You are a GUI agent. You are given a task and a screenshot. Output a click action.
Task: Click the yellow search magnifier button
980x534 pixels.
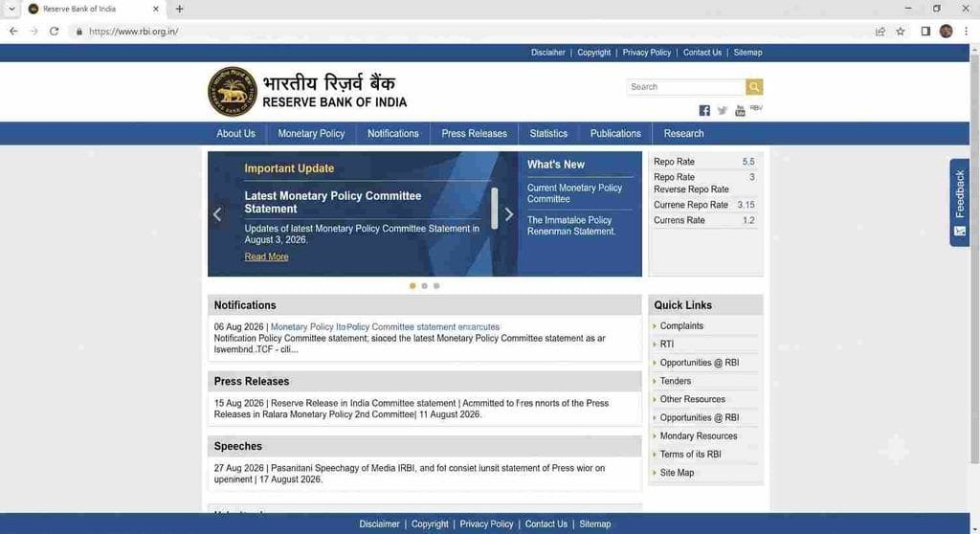tap(754, 87)
